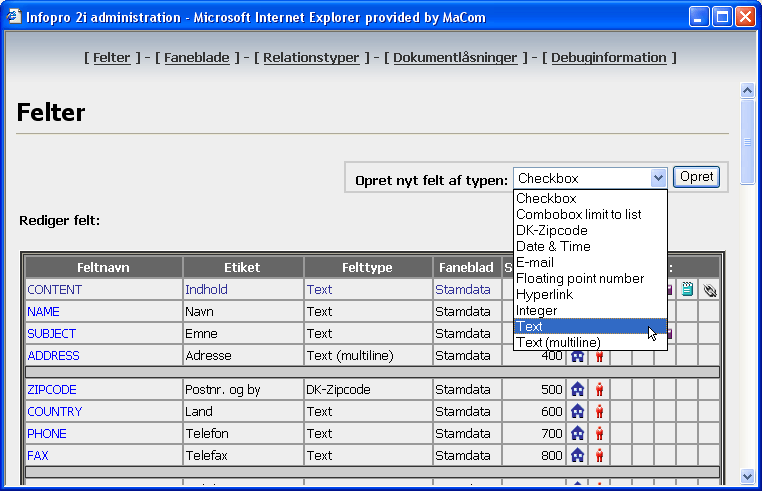Click the Feltnavn column header

(x=104, y=267)
